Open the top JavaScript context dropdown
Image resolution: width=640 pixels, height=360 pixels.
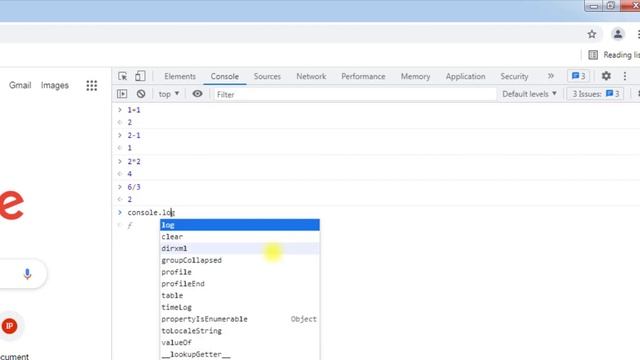[x=169, y=94]
